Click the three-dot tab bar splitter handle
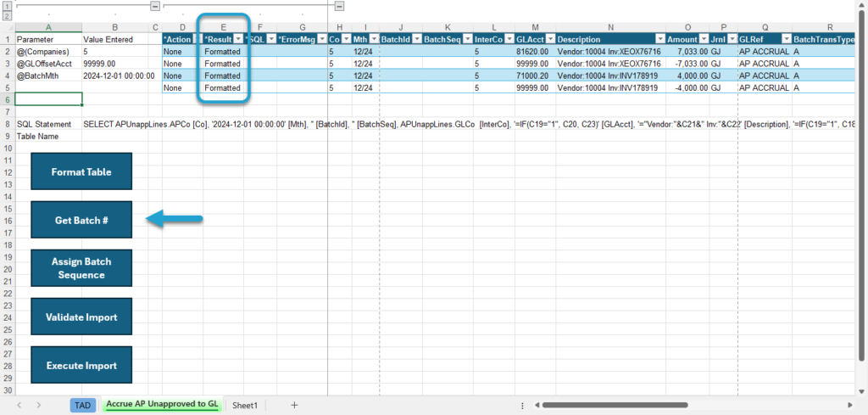The height and width of the screenshot is (415, 868). click(522, 405)
